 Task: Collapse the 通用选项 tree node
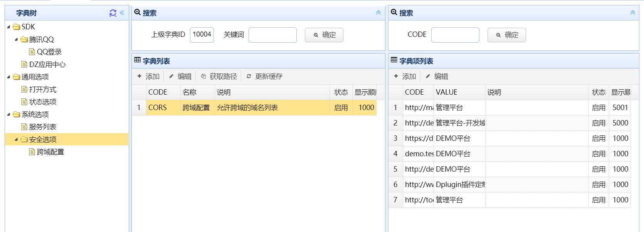(x=9, y=77)
